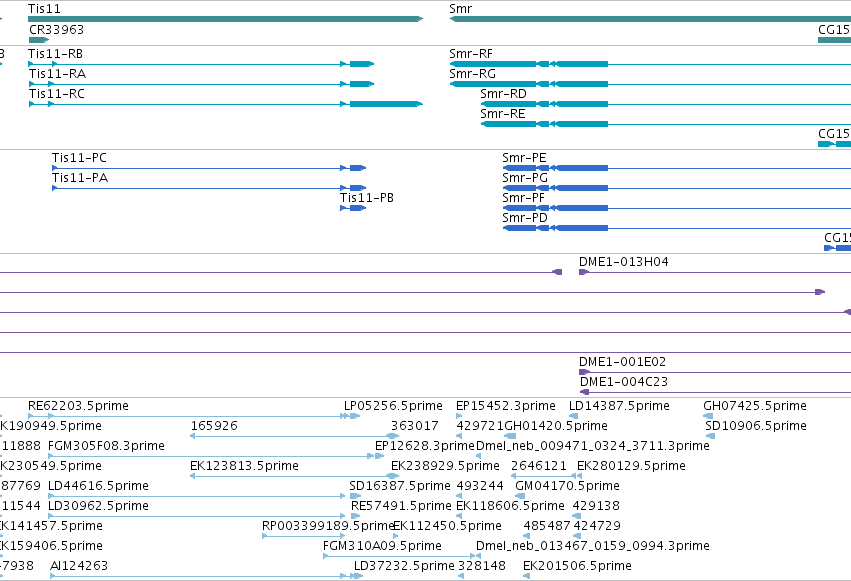Select the Tis11 gene label
Viewport: 851px width, 581px height.
pyautogui.click(x=45, y=9)
